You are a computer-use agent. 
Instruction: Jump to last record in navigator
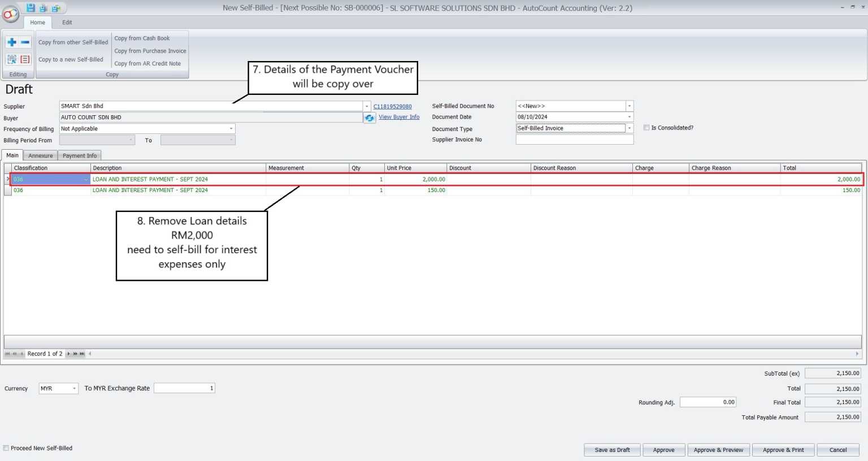click(x=83, y=354)
